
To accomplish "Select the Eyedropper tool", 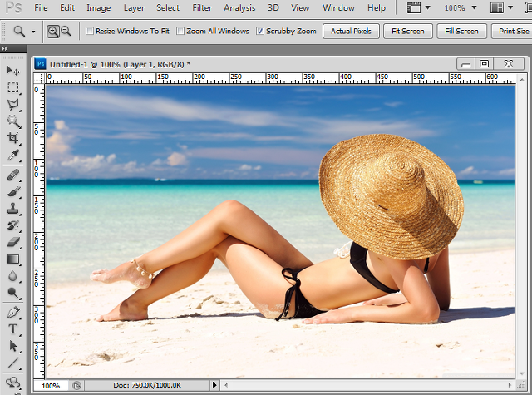I will click(x=13, y=155).
